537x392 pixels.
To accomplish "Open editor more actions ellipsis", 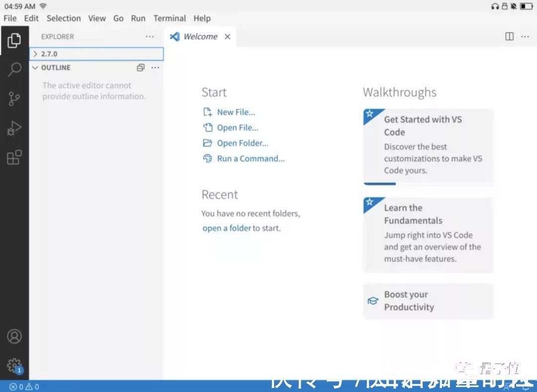I will click(x=525, y=36).
